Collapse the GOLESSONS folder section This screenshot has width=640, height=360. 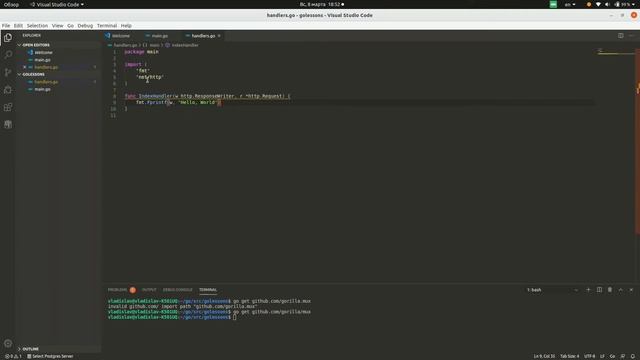coord(33,74)
